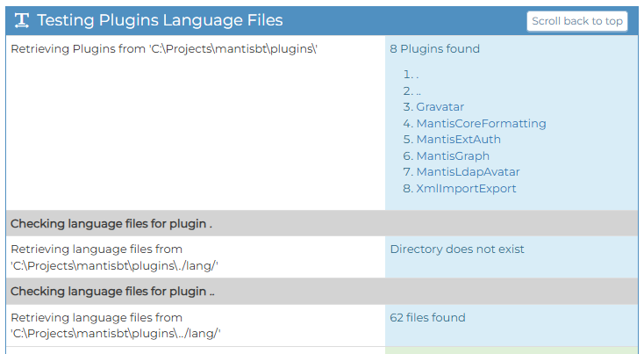
Task: Click the 'Checking language files for plugin ..' header
Action: point(113,292)
